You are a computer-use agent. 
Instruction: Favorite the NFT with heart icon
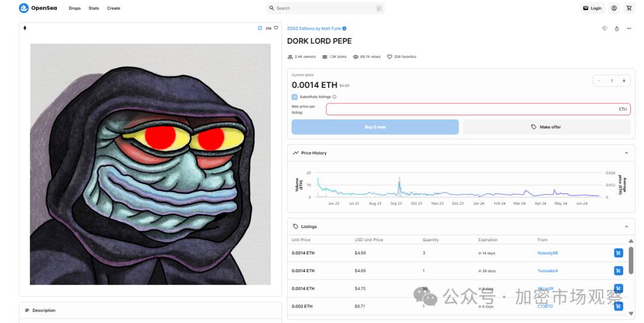click(276, 28)
